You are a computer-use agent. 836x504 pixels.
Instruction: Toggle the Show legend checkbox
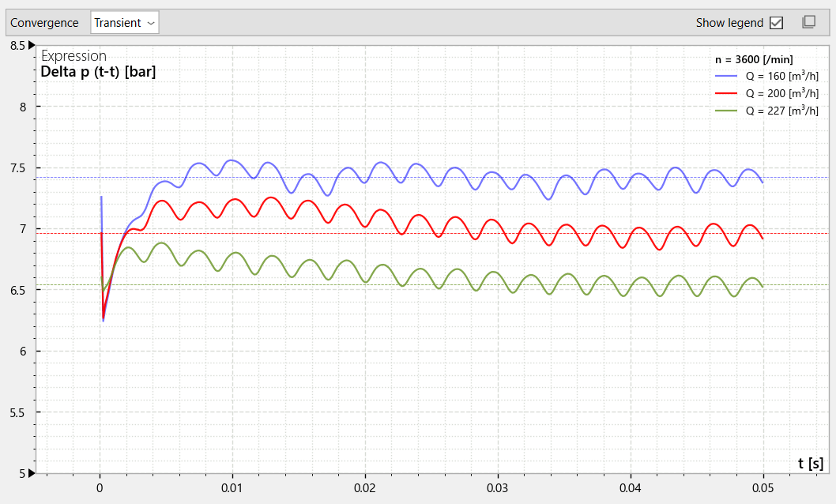776,23
